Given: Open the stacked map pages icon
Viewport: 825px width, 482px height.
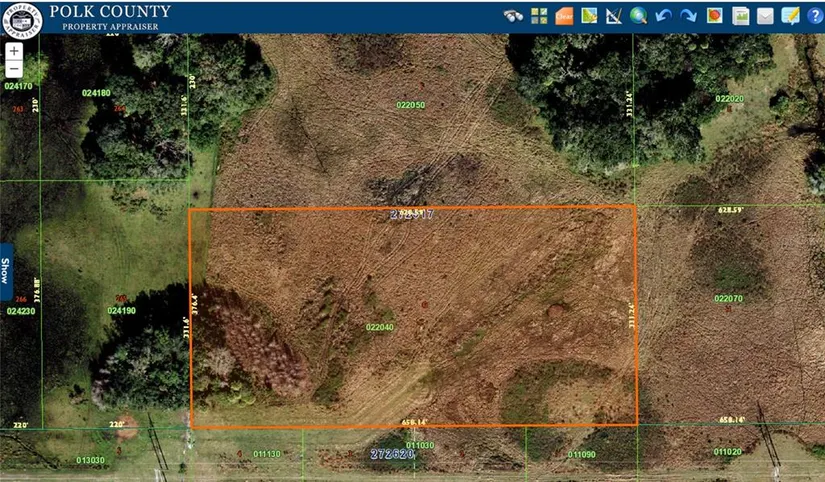Looking at the screenshot, I should 740,16.
